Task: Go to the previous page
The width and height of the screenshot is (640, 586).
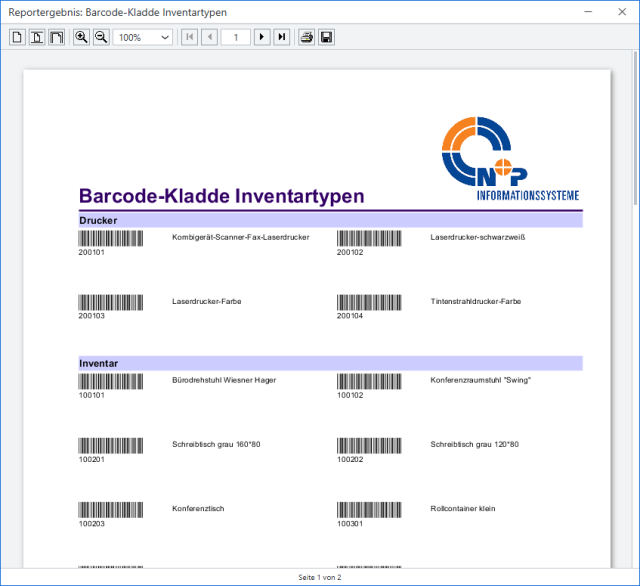Action: [x=209, y=38]
